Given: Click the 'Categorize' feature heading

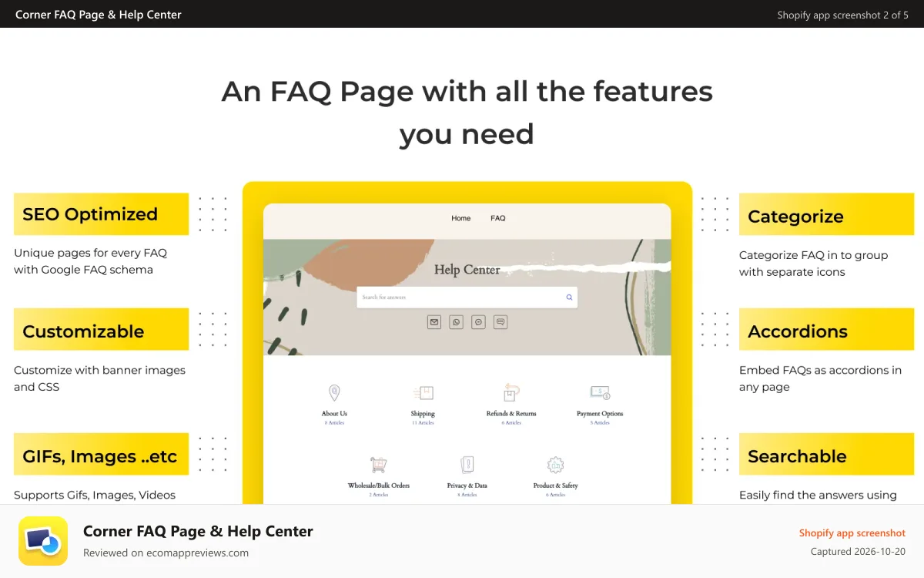Looking at the screenshot, I should 795,217.
